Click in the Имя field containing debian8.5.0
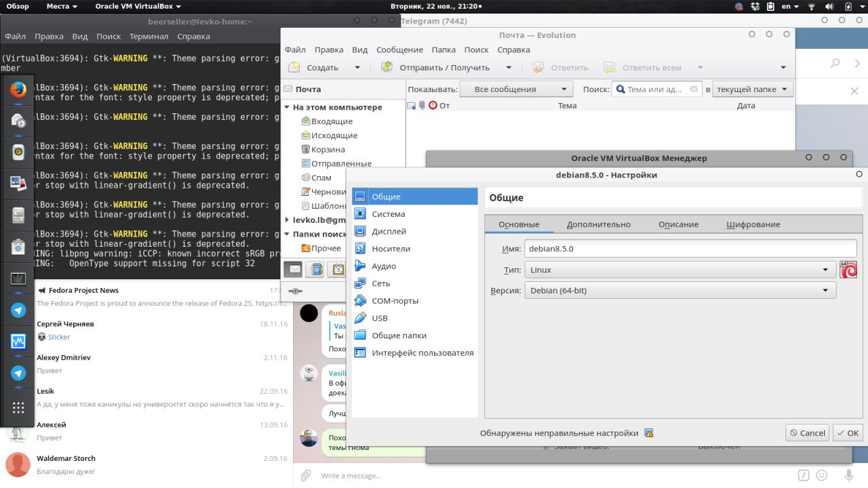The height and width of the screenshot is (488, 868). (690, 249)
